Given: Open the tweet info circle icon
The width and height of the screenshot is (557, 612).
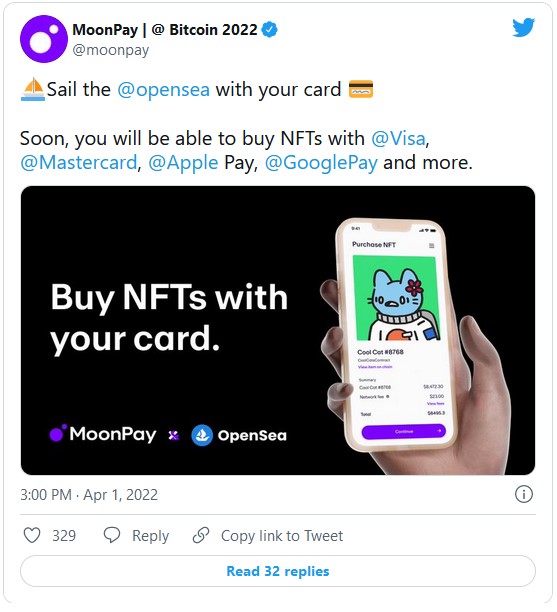Looking at the screenshot, I should pyautogui.click(x=523, y=494).
